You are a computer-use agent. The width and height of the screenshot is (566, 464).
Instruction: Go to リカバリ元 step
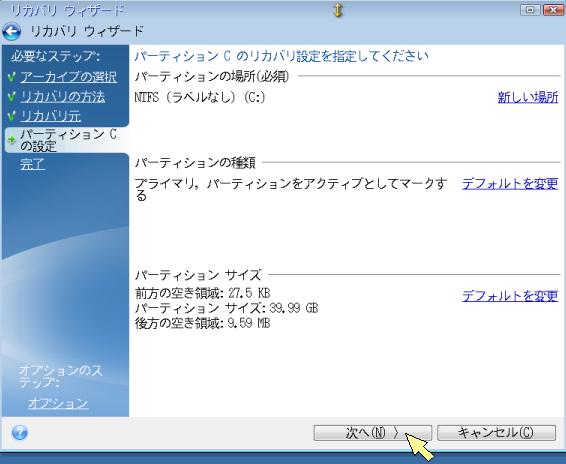pos(51,116)
